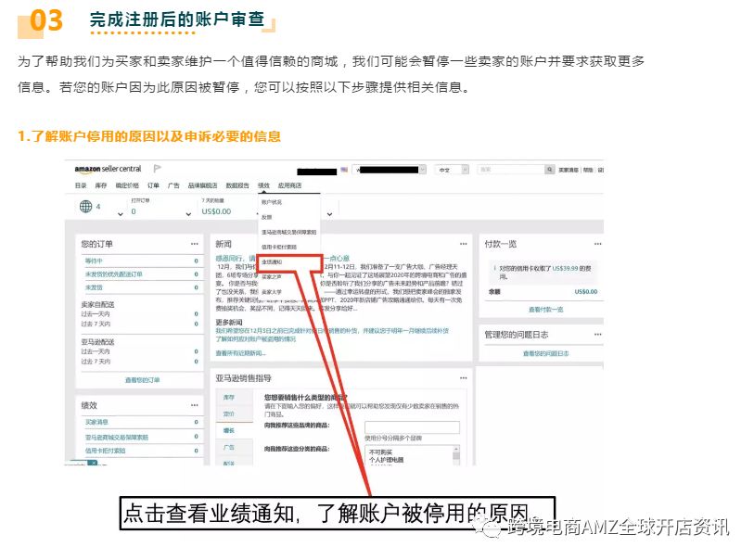The width and height of the screenshot is (754, 560).
Task: Open the 亚马逊销售指导 widget options (…)
Action: 463,378
